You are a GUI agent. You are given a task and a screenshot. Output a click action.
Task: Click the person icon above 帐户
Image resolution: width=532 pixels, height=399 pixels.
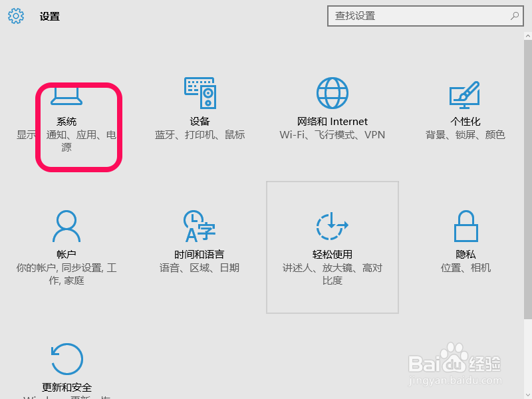[66, 226]
